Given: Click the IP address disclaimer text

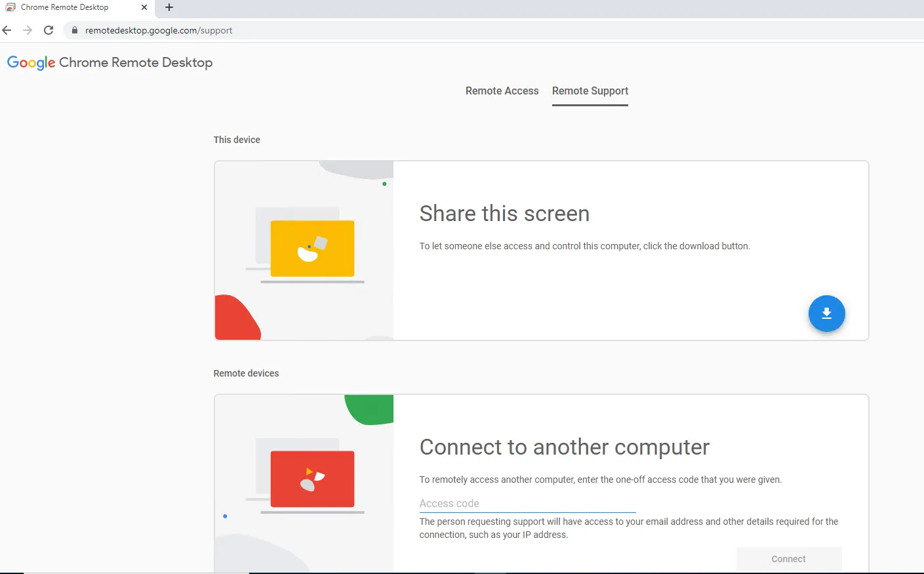Looking at the screenshot, I should coord(629,528).
